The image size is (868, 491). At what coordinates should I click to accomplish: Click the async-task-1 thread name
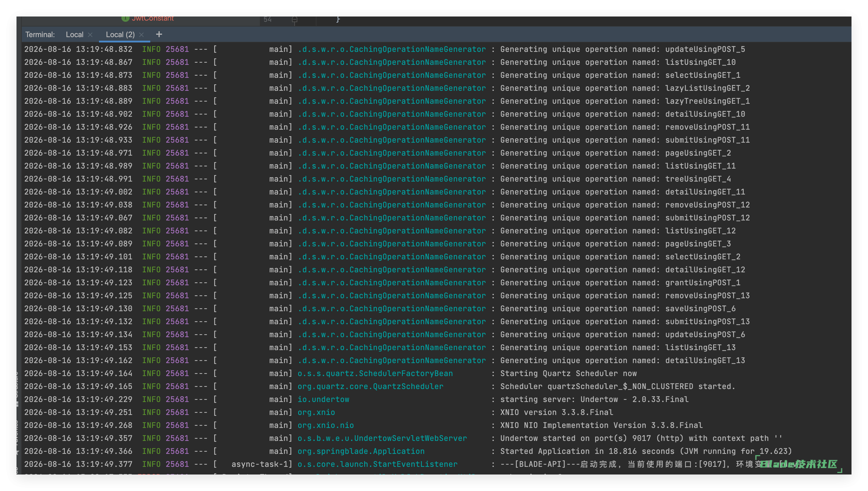coord(260,464)
